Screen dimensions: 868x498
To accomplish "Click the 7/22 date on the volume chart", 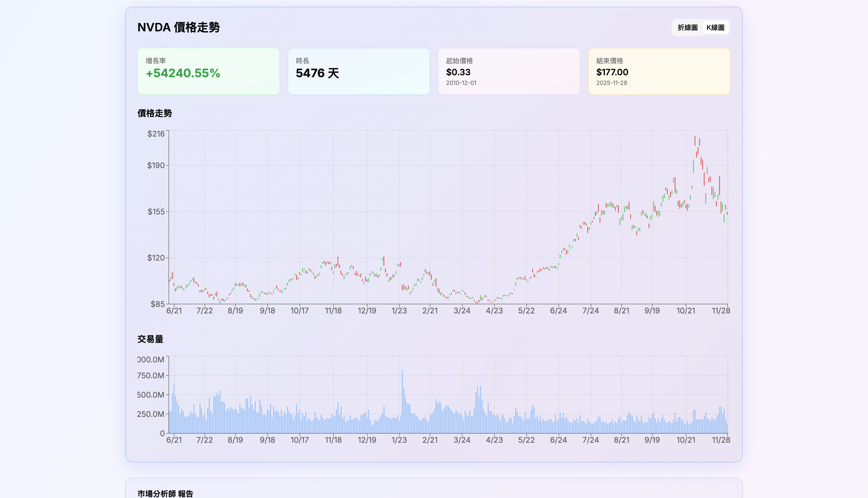I will click(x=205, y=440).
